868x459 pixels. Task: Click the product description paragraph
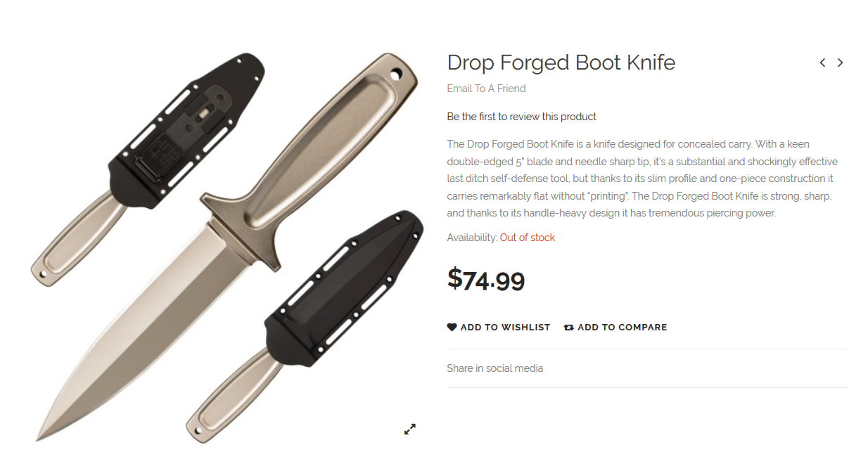click(x=642, y=179)
